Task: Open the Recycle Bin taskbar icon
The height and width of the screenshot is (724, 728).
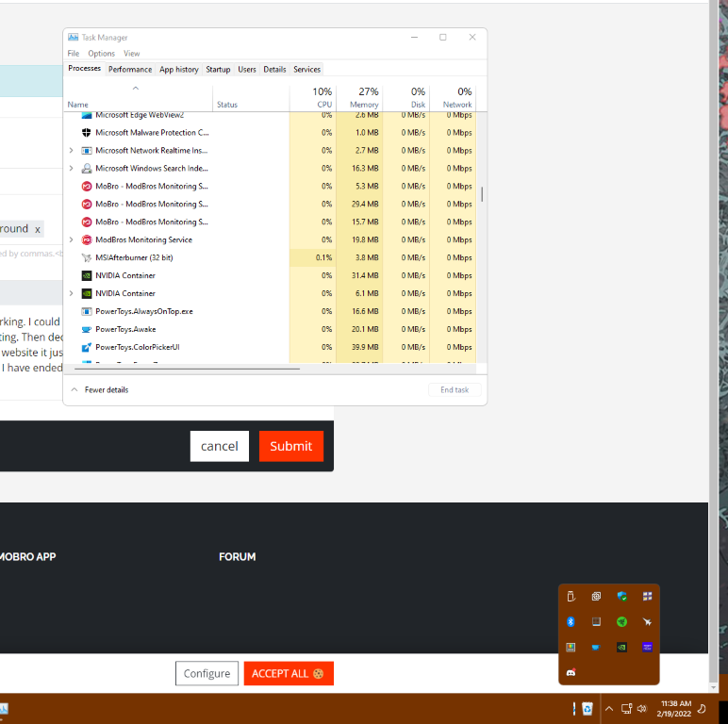Action: click(x=587, y=709)
